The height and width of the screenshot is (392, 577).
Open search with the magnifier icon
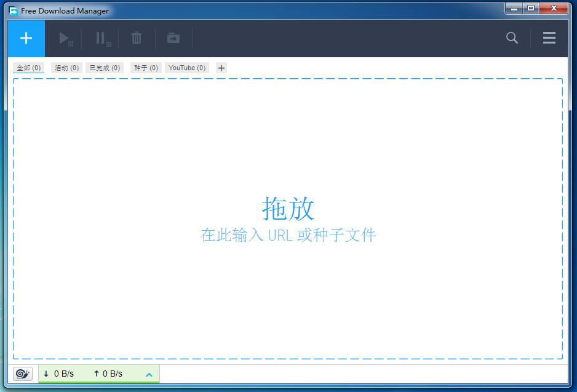point(512,38)
